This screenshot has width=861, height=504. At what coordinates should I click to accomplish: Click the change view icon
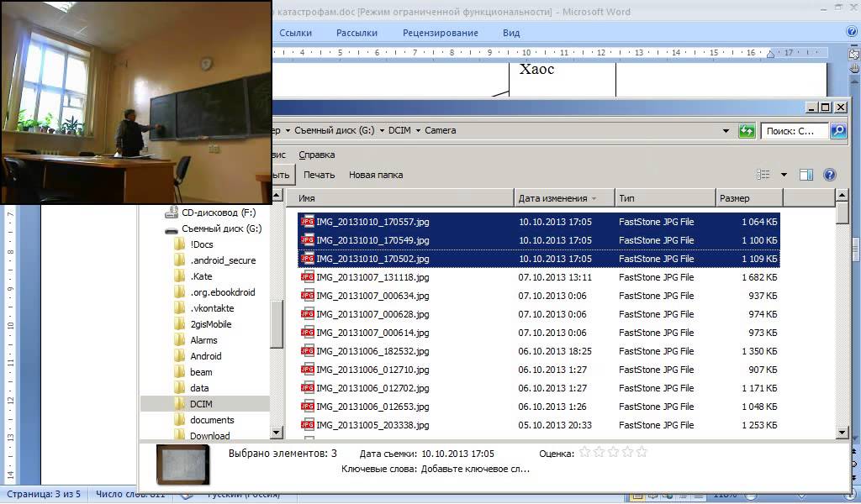[x=763, y=175]
